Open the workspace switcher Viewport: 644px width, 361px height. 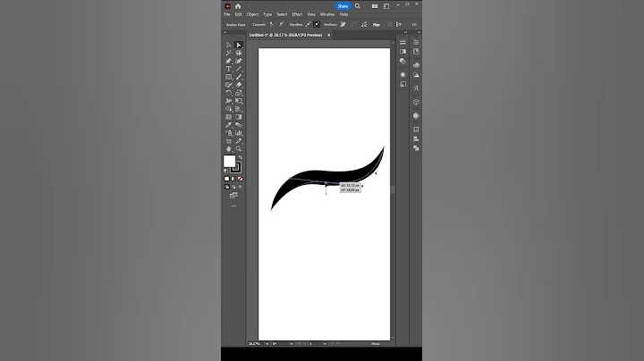pyautogui.click(x=386, y=6)
